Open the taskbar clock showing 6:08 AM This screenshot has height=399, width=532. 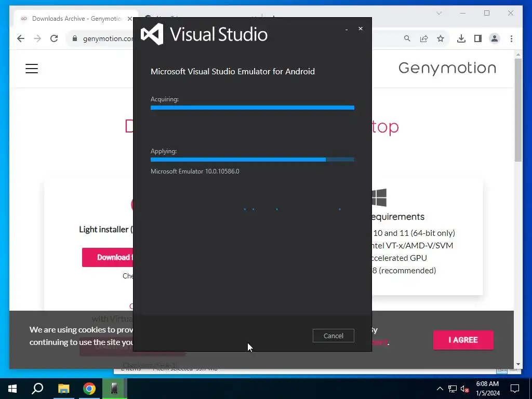(x=487, y=389)
